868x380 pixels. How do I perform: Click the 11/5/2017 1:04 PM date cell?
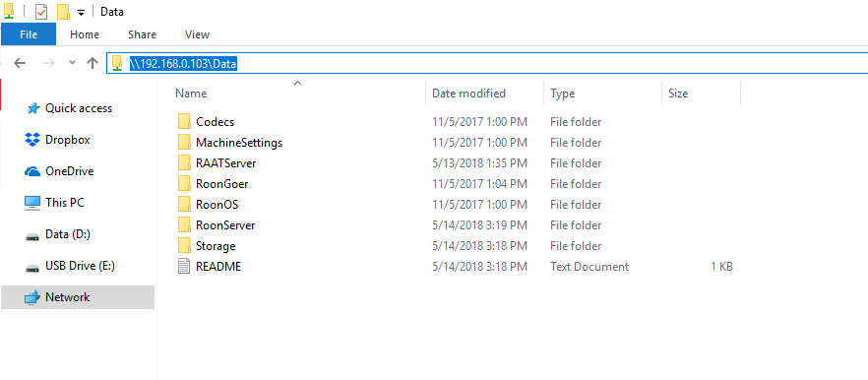pyautogui.click(x=479, y=184)
